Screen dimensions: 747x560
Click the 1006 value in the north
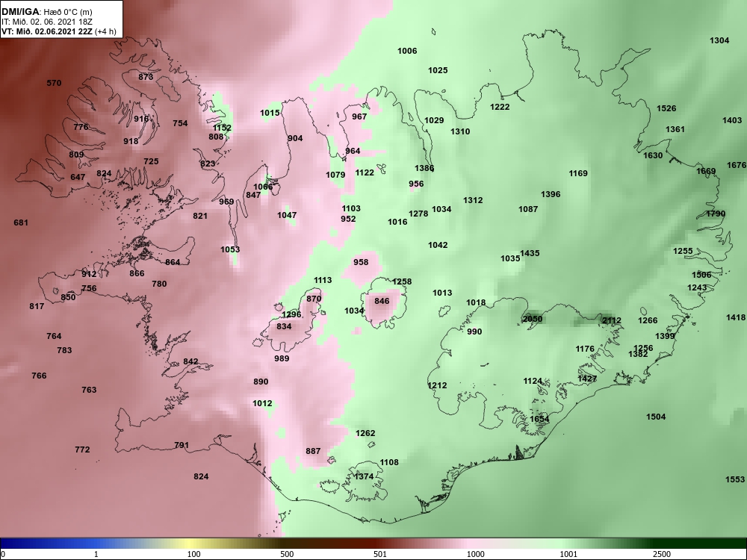[407, 51]
